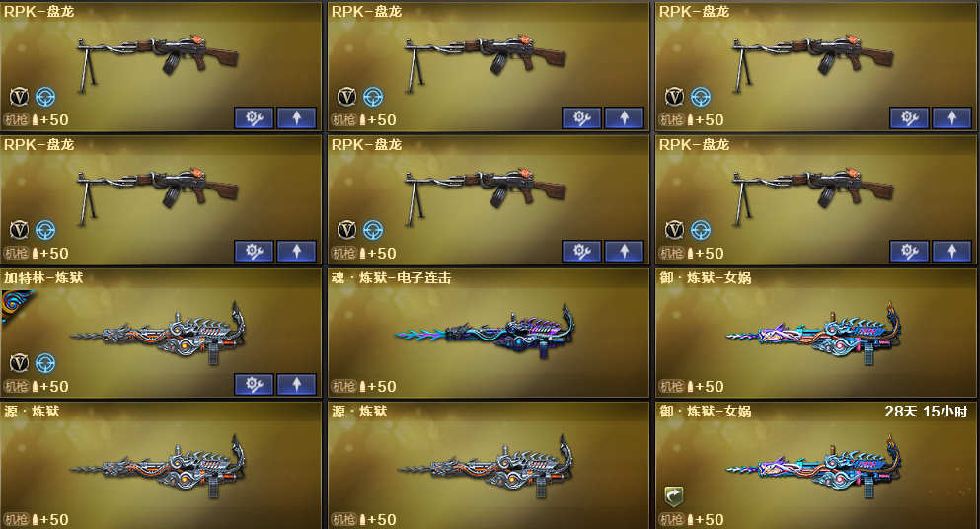This screenshot has width=980, height=529.
Task: Click the V badge on second-row middle RPK-盘龙 card
Action: tap(346, 230)
